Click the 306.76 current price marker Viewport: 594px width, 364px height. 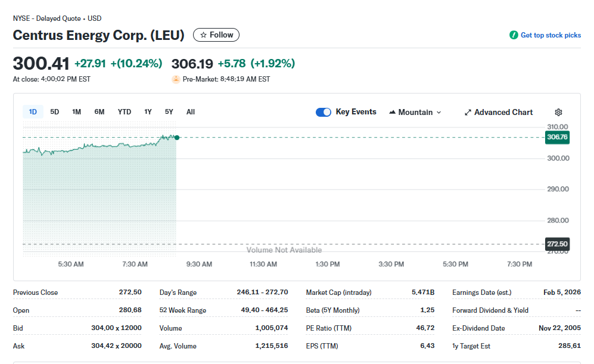[x=557, y=138]
